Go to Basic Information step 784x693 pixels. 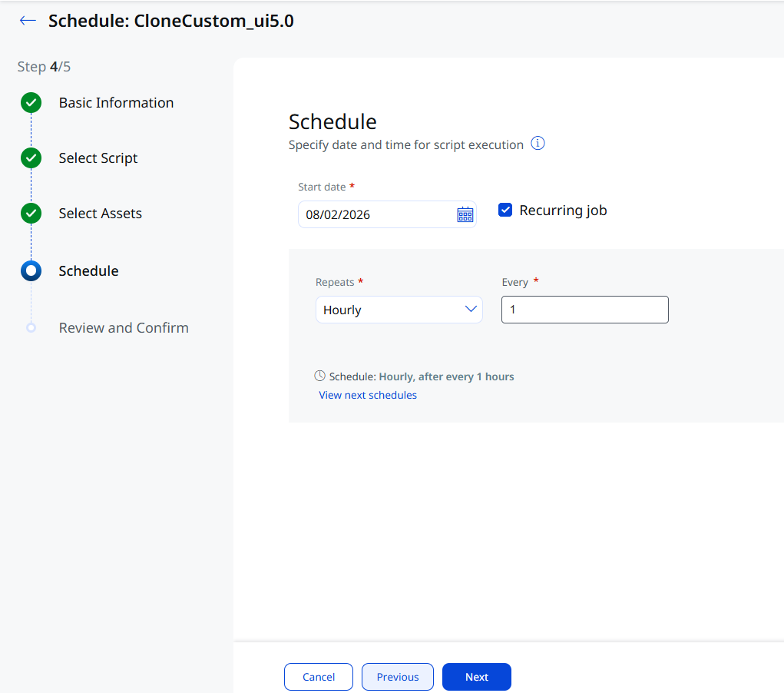[116, 103]
